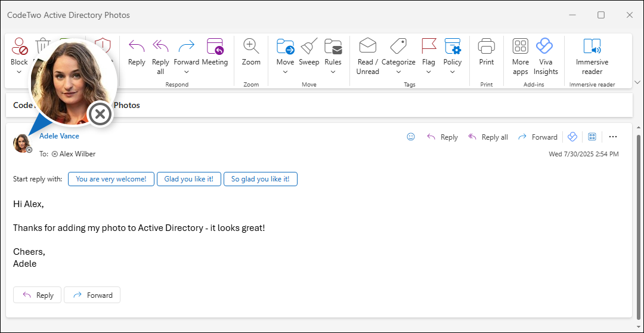The width and height of the screenshot is (644, 333).
Task: Print the email
Action: (x=487, y=52)
